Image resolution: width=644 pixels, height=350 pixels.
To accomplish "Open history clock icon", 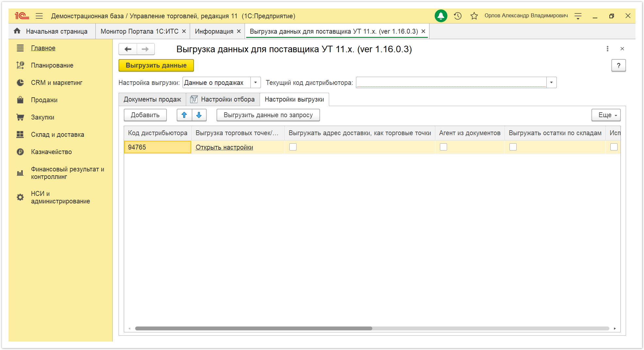I will (458, 16).
